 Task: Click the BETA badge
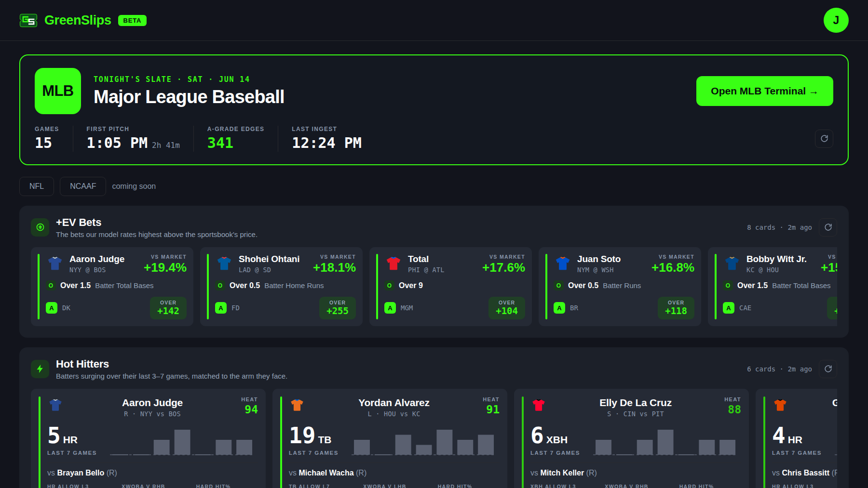tap(132, 21)
